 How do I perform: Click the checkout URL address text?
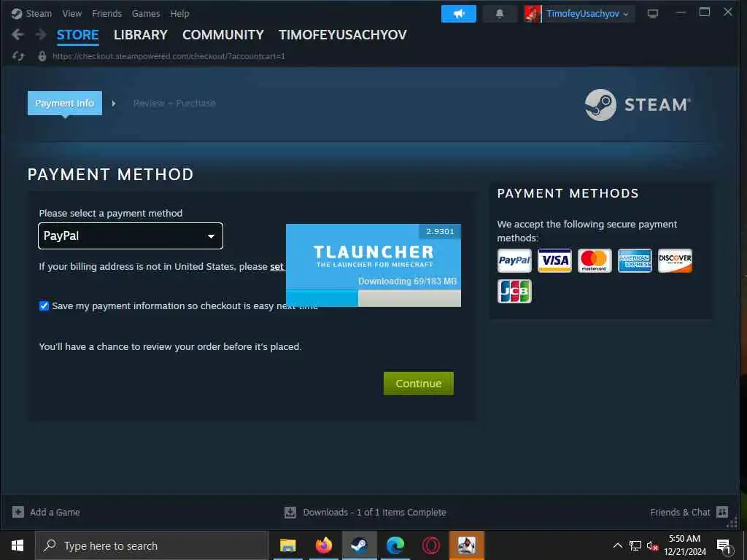point(169,56)
